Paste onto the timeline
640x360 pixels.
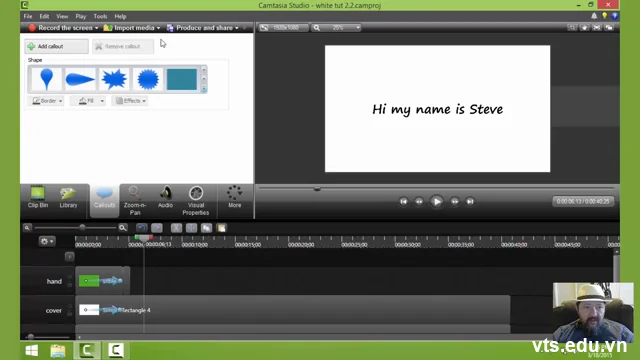[221, 227]
